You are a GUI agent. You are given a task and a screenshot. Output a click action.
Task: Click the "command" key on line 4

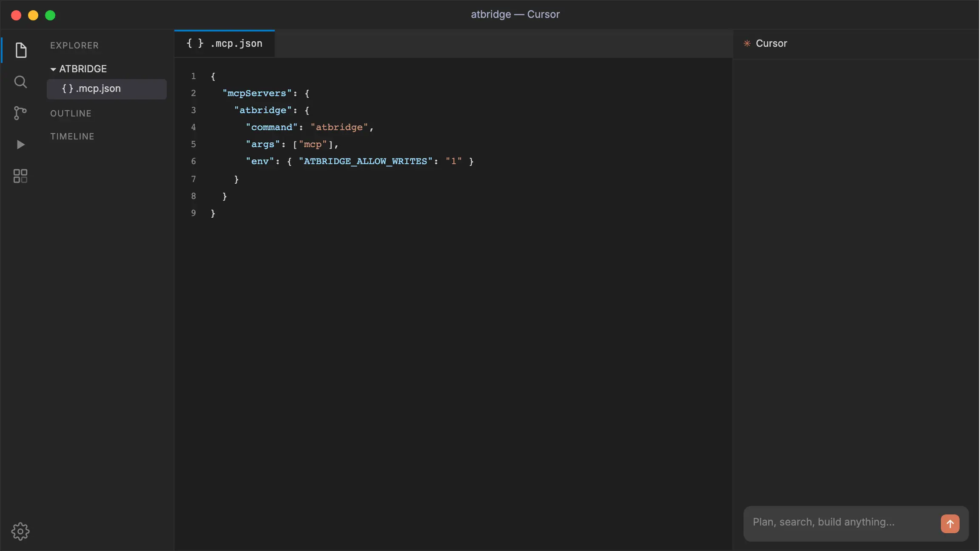tap(271, 128)
